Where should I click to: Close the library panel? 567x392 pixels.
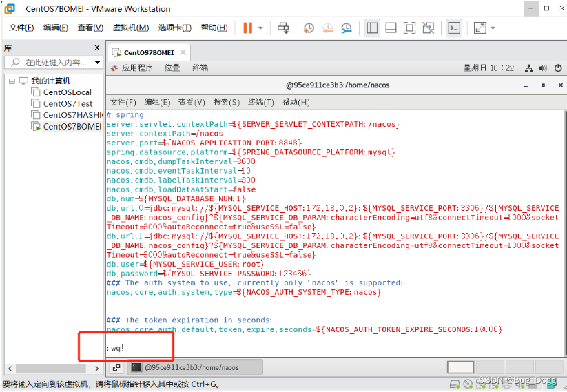[96, 48]
